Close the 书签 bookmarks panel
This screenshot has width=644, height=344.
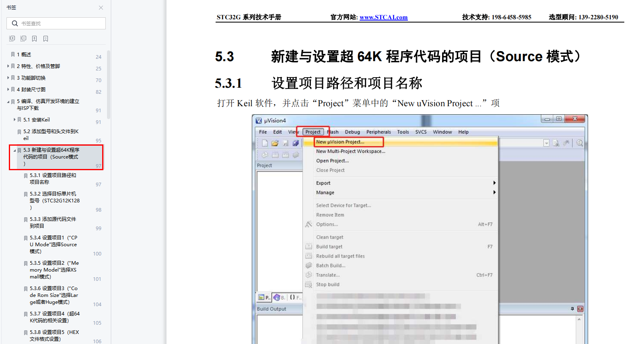click(101, 8)
